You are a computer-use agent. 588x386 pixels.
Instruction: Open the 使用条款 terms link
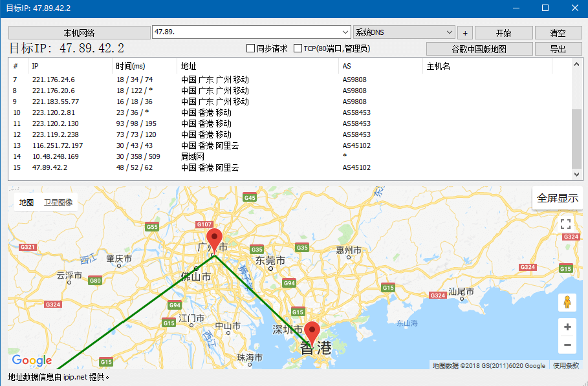coord(566,365)
